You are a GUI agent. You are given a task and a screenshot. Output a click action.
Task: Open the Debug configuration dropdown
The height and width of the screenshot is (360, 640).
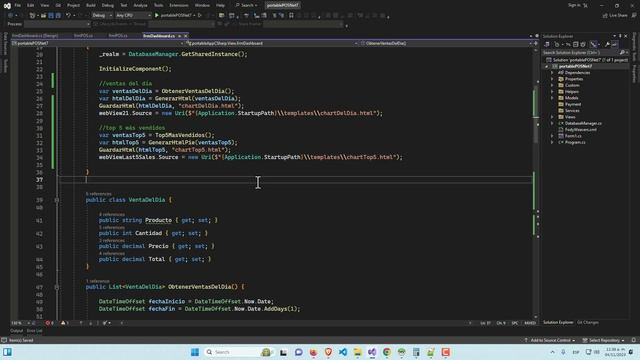click(x=102, y=16)
